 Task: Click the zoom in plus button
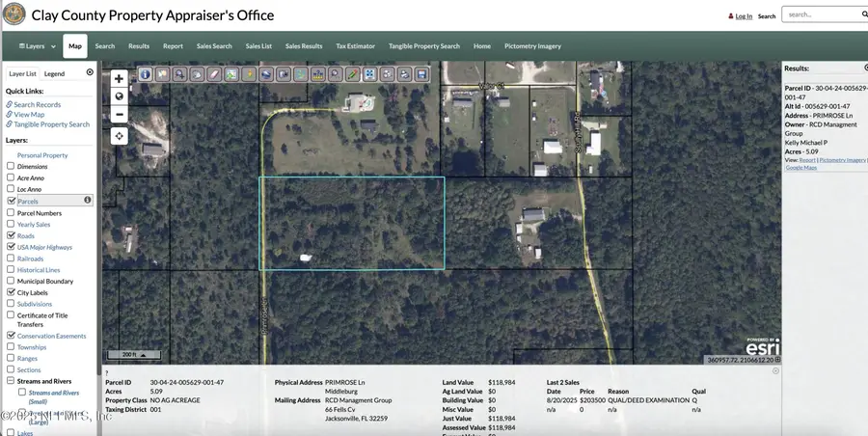tap(119, 79)
